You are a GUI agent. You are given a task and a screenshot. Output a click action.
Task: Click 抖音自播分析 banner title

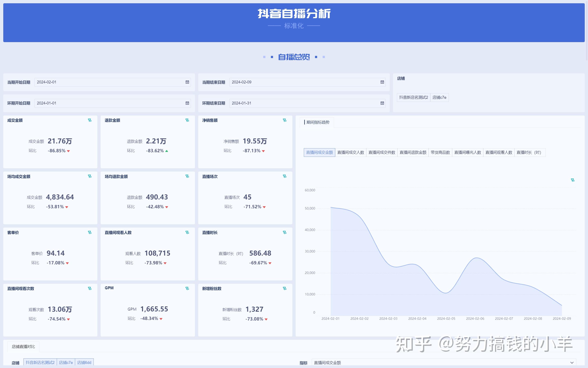pyautogui.click(x=294, y=14)
